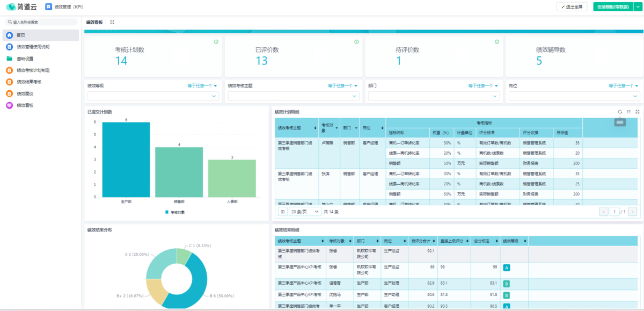The height and width of the screenshot is (311, 644).
Task: Maximize the 绩效计划明细 table panel
Action: click(x=637, y=112)
